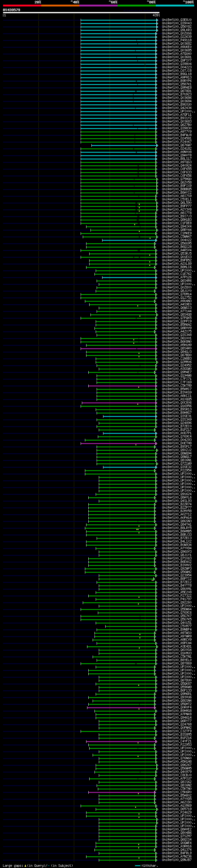
Task: Select hit label UniRef100_Q6L590
Action: (x=176, y=203)
